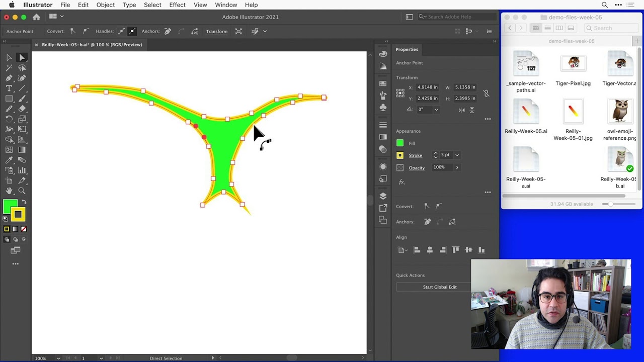
Task: Open the zoom level dropdown in status bar
Action: [x=58, y=358]
